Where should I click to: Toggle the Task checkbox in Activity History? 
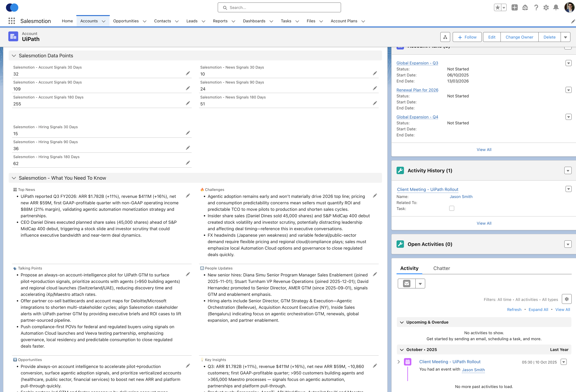pos(452,208)
